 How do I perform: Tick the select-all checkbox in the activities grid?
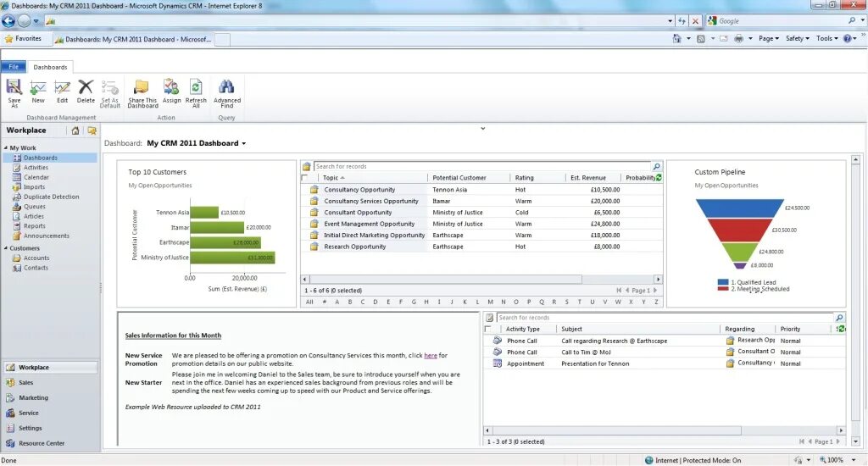pos(487,329)
